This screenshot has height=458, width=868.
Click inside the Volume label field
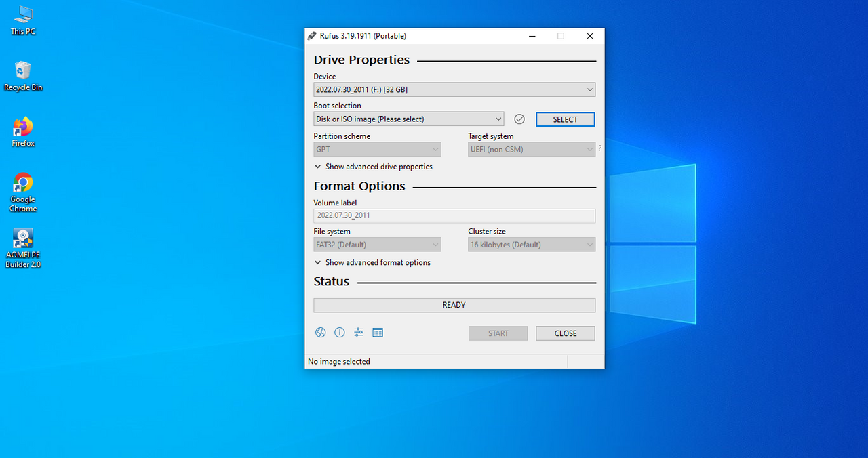[454, 215]
